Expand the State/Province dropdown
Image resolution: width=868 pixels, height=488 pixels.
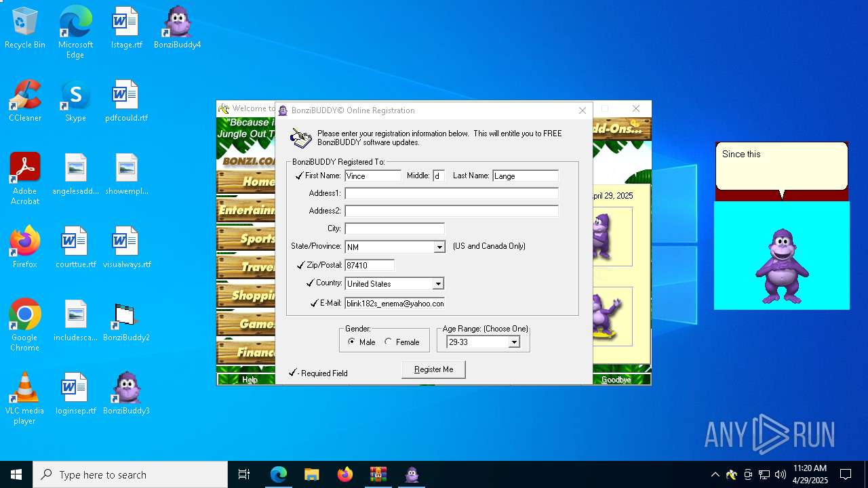[x=439, y=247]
